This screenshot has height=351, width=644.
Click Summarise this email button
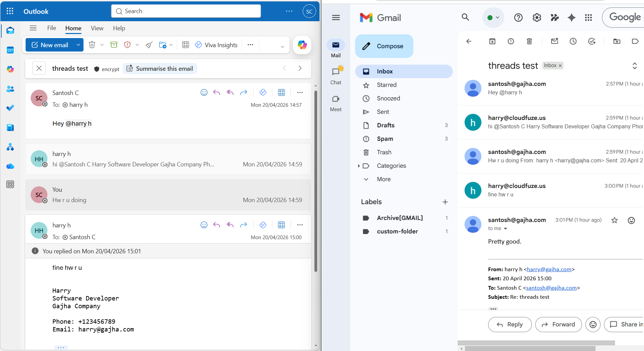pos(160,68)
